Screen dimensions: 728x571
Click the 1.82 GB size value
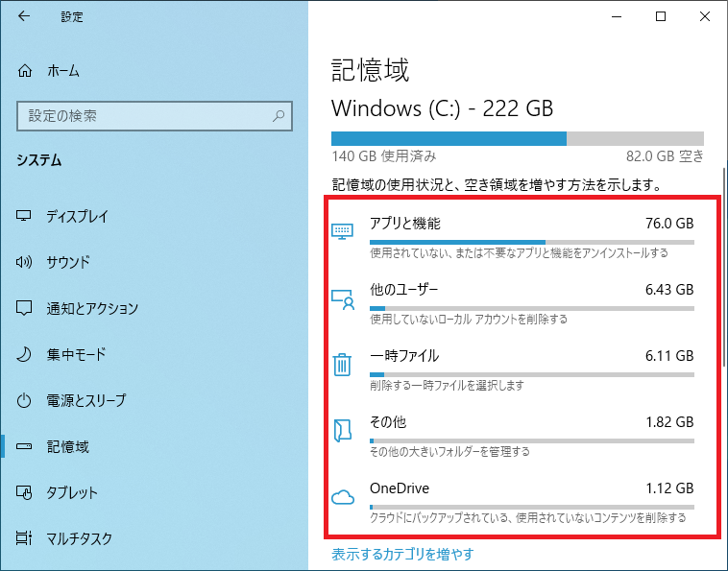pos(669,422)
